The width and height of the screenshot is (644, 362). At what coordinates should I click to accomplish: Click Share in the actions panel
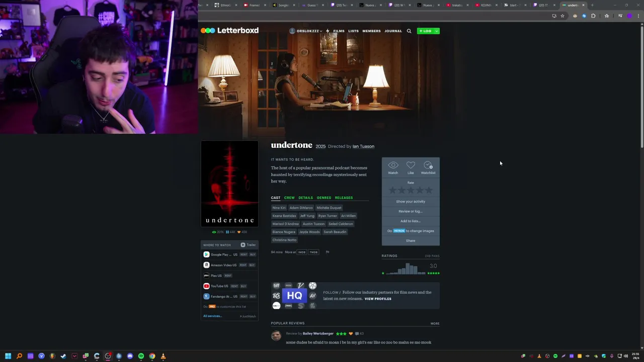pyautogui.click(x=411, y=241)
